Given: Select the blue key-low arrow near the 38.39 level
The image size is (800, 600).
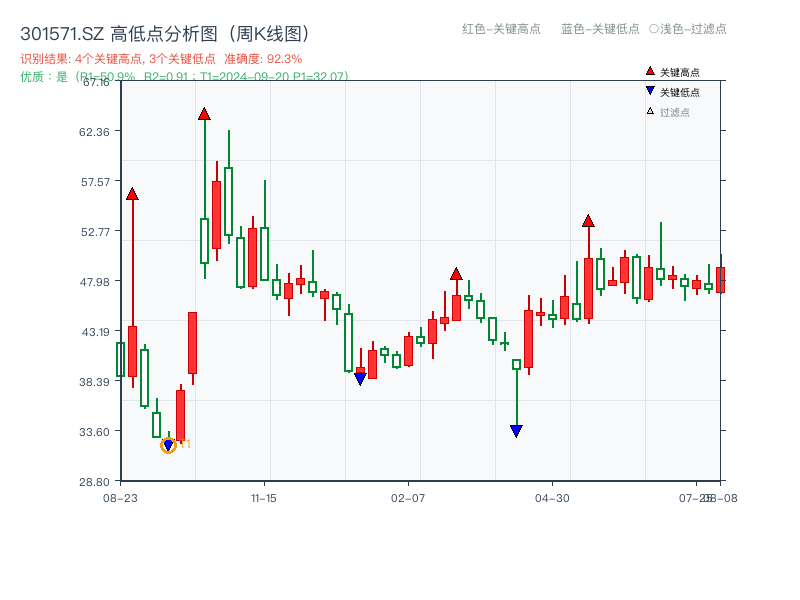Looking at the screenshot, I should click(360, 379).
